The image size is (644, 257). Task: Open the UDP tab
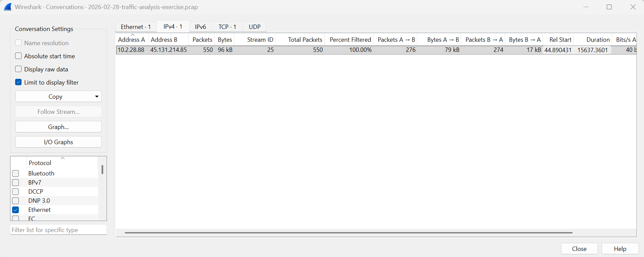[x=255, y=27]
